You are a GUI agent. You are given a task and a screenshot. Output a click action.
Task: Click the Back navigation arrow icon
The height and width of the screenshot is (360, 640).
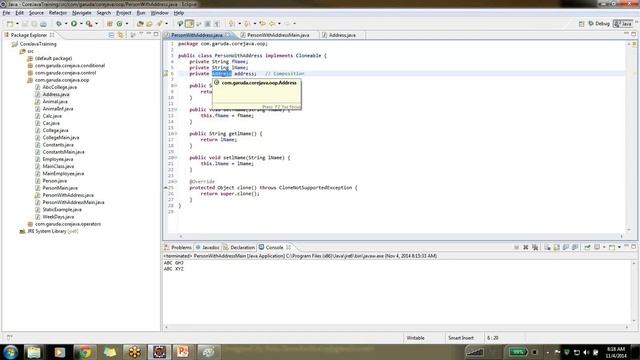[x=272, y=24]
